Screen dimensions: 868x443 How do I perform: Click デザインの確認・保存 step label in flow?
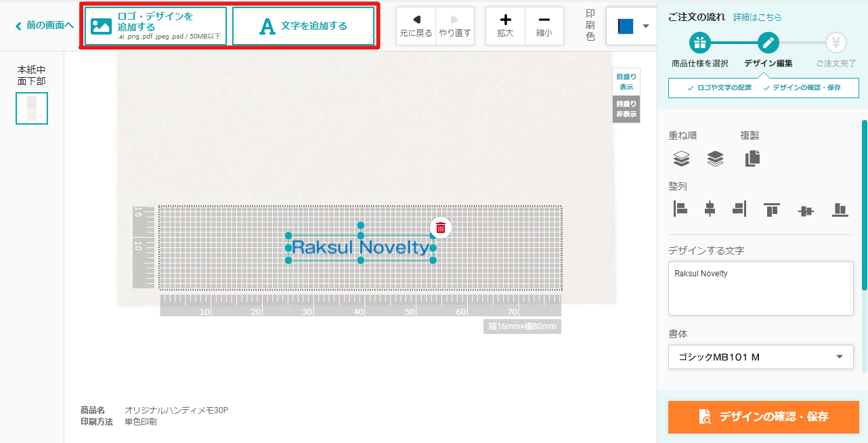tap(802, 88)
